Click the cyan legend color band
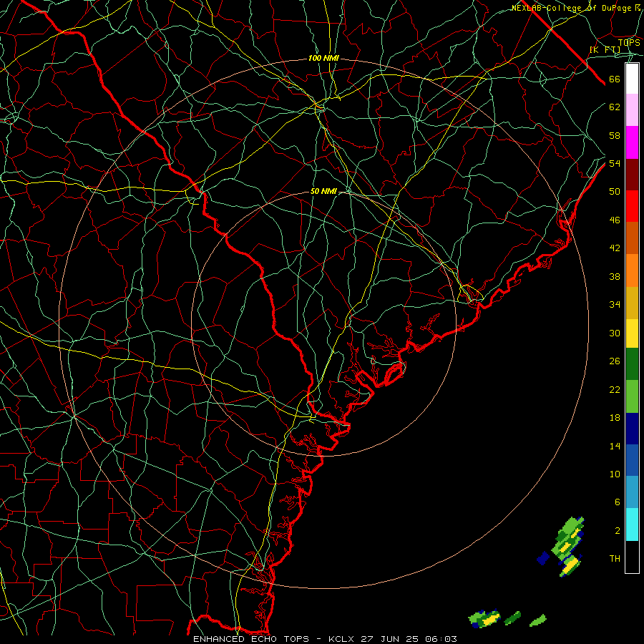The width and height of the screenshot is (644, 644). [632, 525]
